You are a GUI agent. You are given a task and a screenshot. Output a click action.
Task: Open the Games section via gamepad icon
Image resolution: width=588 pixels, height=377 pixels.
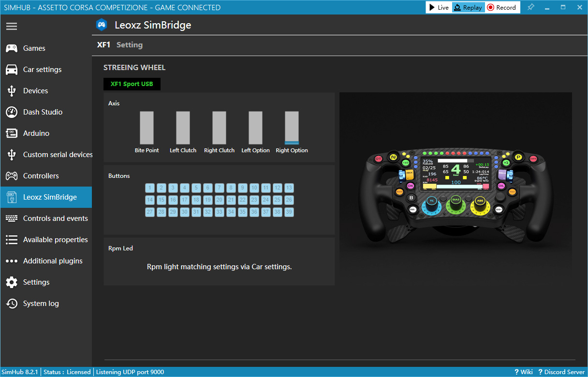tap(12, 48)
